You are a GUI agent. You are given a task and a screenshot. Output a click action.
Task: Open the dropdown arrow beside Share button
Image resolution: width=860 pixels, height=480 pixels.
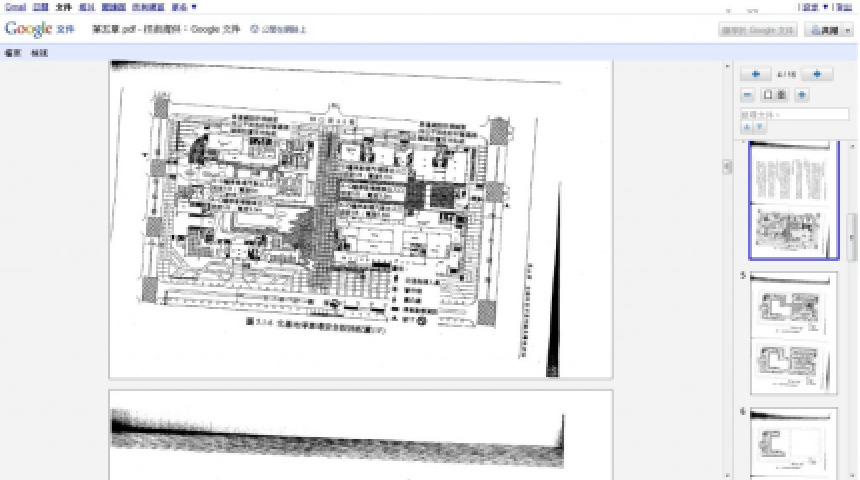click(x=846, y=30)
